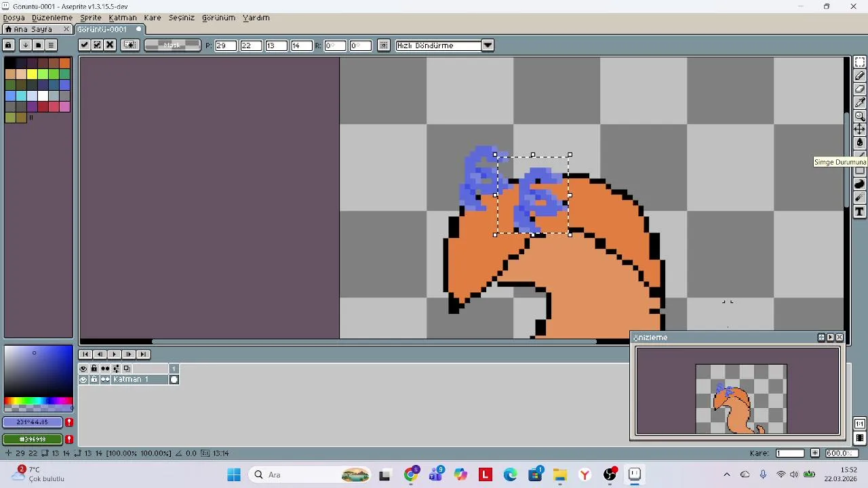868x488 pixels.
Task: Lock the palette with padlock icon
Action: tap(9, 45)
